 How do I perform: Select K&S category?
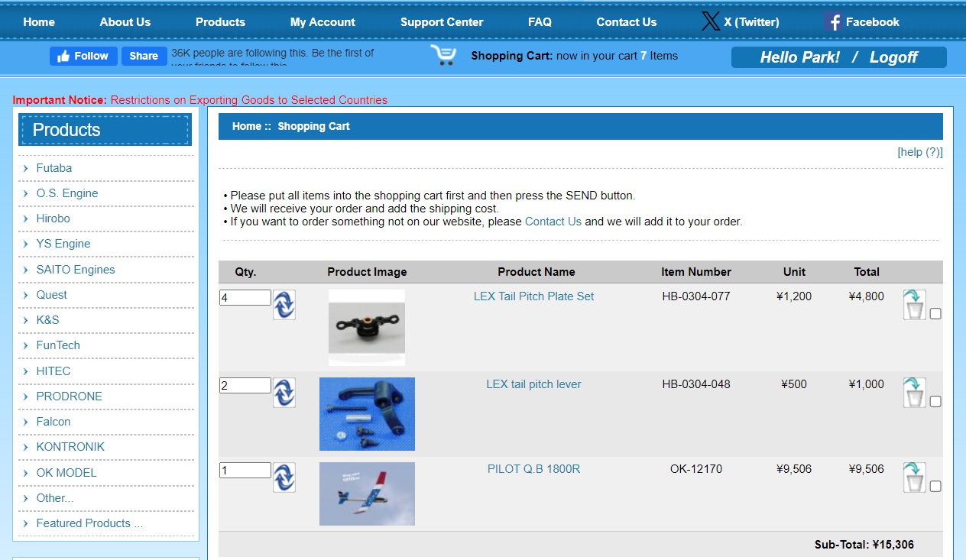point(47,320)
